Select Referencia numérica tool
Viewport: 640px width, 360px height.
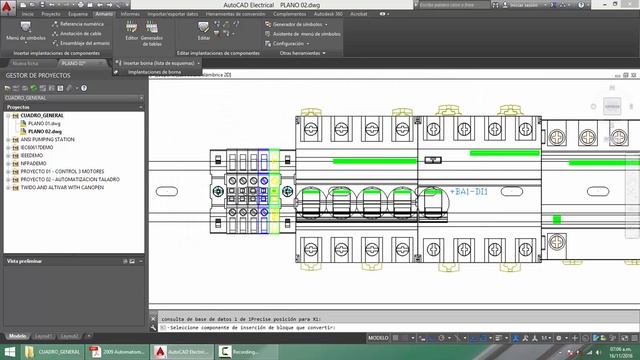(x=78, y=24)
